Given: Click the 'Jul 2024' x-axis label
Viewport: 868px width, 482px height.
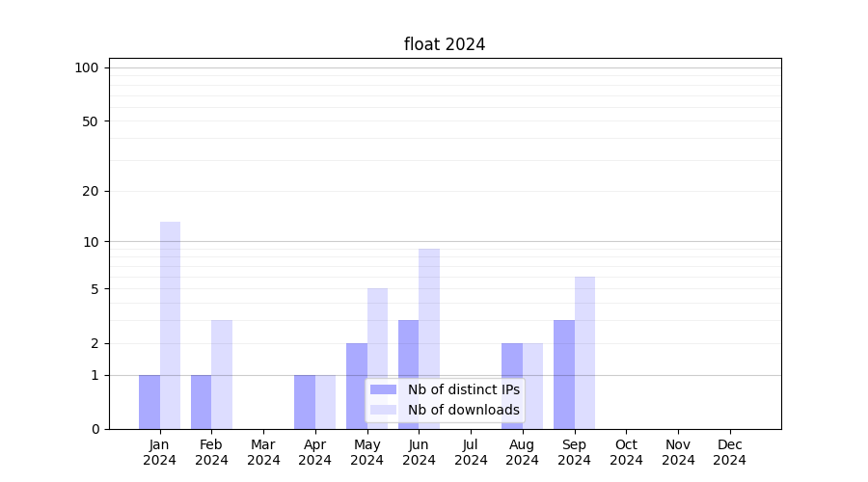Looking at the screenshot, I should click(x=471, y=452).
